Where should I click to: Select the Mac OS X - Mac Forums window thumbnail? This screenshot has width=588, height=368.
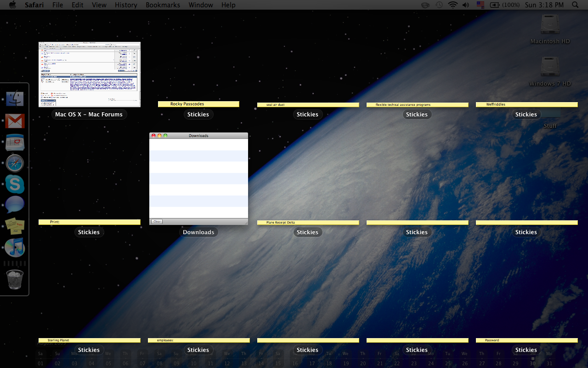(x=90, y=75)
